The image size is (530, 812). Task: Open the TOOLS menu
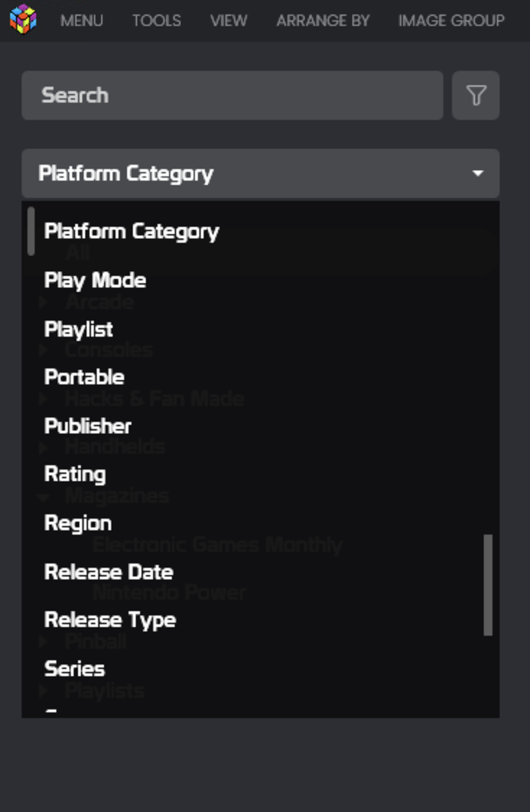coord(157,21)
